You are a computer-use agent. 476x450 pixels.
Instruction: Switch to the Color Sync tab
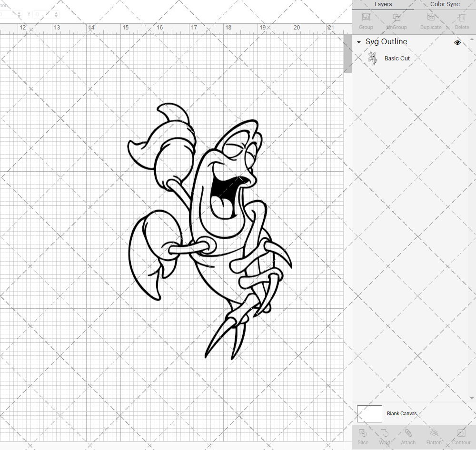tap(445, 4)
